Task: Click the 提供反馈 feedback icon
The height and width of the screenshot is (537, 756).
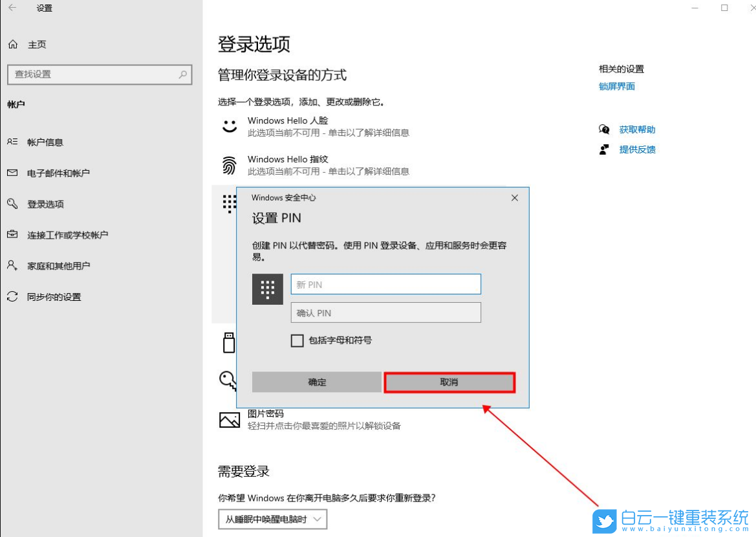Action: tap(604, 149)
